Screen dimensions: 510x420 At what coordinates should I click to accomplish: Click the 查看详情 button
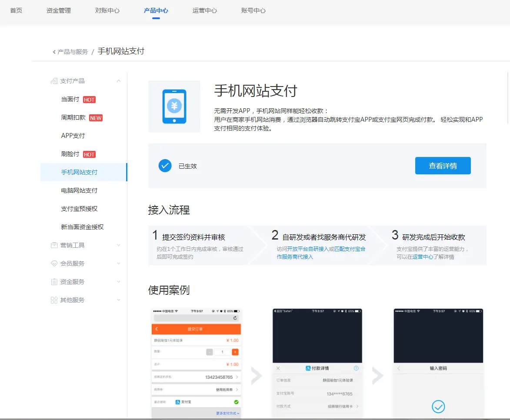pos(443,166)
